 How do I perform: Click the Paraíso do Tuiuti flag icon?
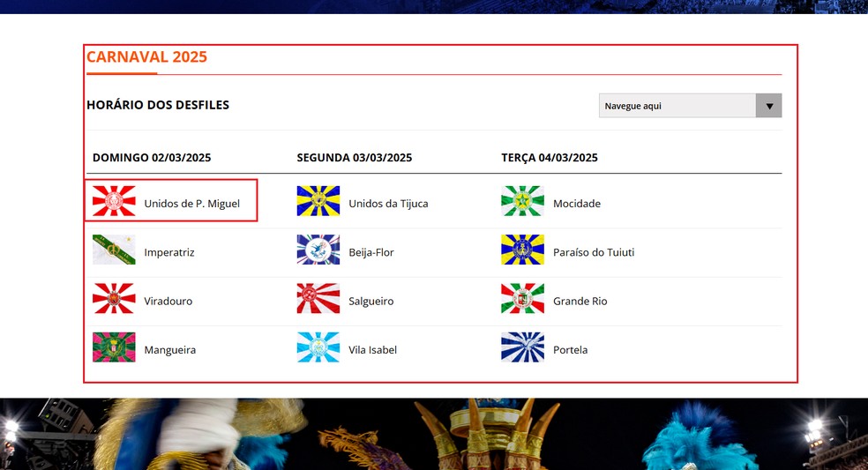click(x=522, y=250)
